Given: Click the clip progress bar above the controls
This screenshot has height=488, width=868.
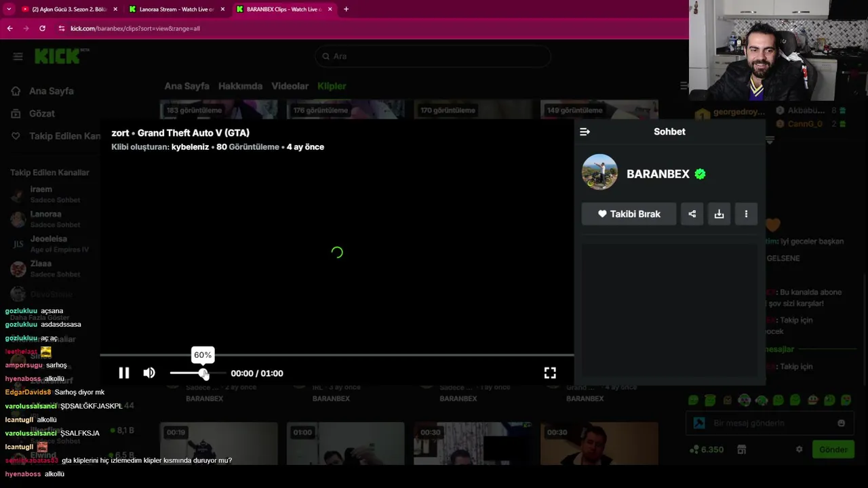Looking at the screenshot, I should point(337,354).
